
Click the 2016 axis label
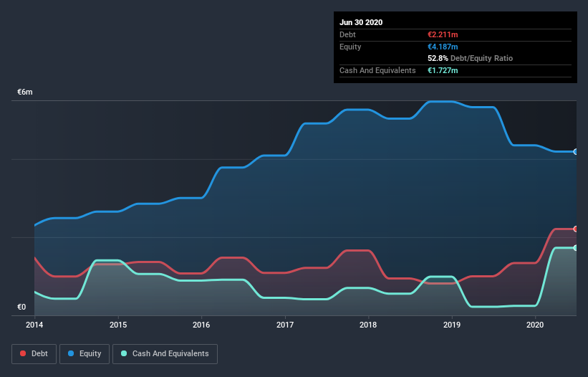201,325
